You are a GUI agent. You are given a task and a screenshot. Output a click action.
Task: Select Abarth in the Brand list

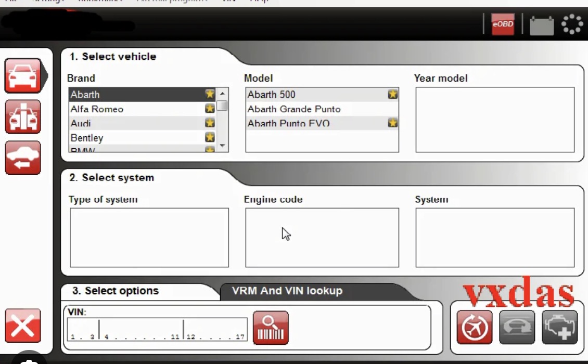point(143,95)
